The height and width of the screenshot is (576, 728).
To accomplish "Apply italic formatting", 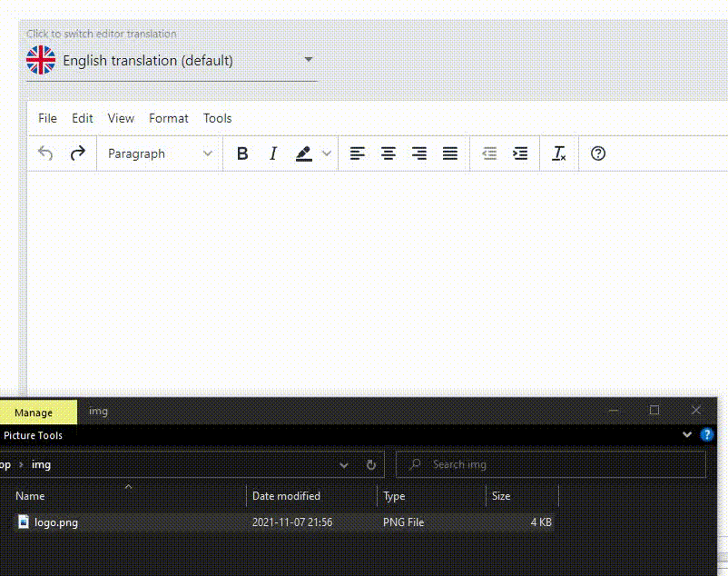I will click(273, 153).
